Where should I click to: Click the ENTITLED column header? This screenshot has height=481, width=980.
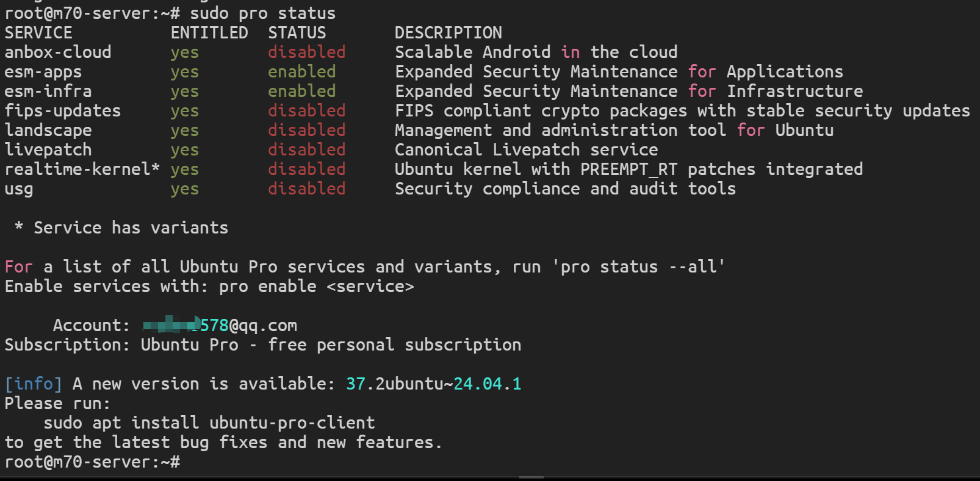(209, 33)
